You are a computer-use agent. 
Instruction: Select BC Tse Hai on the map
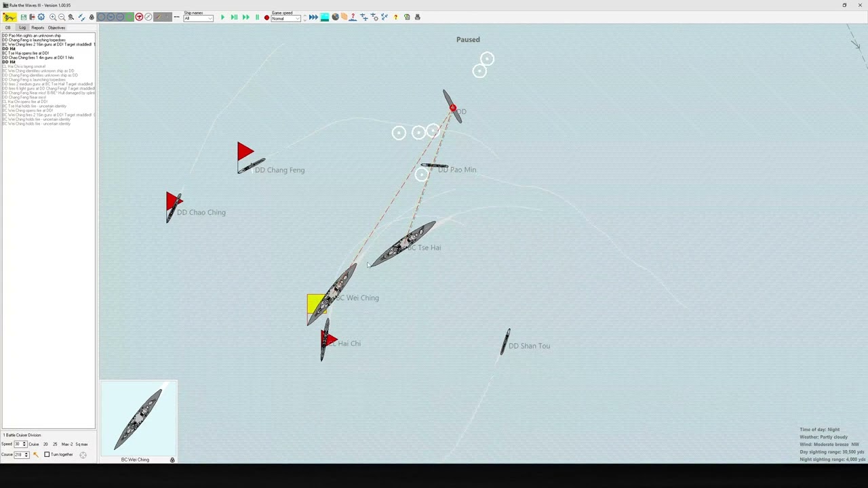[404, 244]
